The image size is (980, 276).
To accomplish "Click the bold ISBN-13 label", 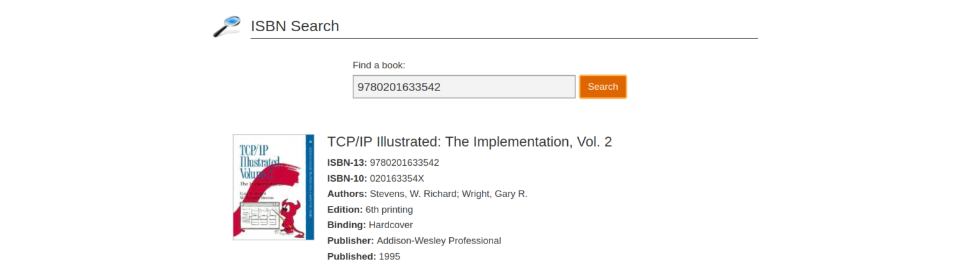I will 347,163.
